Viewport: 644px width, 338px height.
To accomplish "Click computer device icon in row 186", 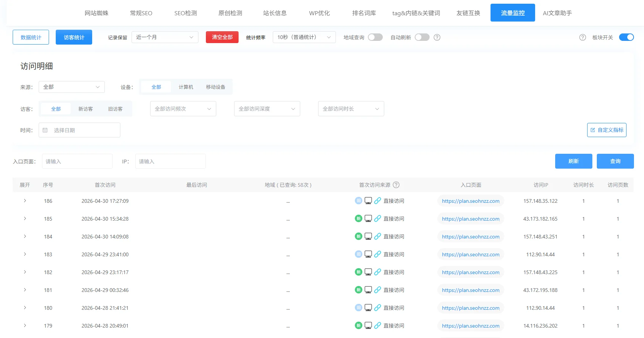I will [x=368, y=201].
